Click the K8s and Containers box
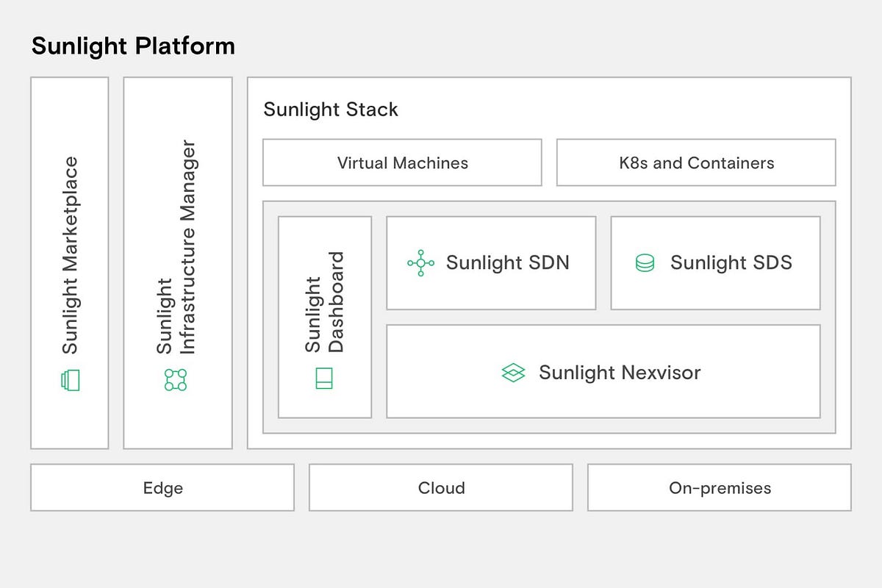 click(696, 162)
